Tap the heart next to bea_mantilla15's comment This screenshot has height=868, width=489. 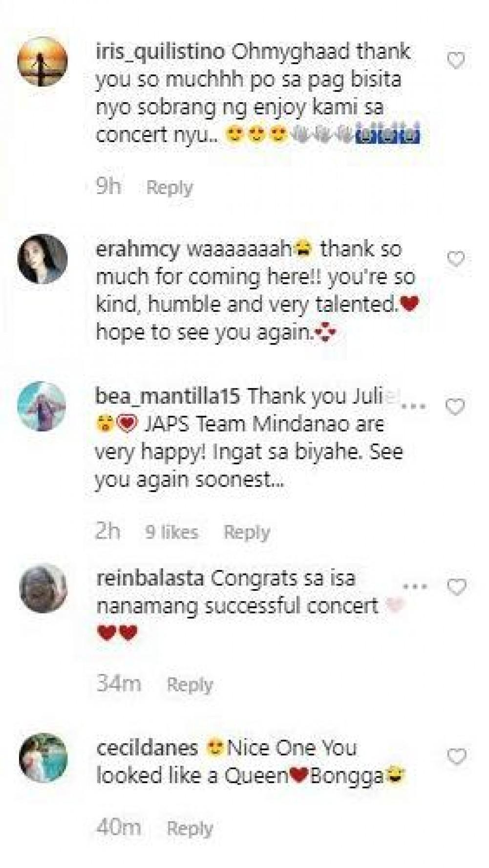coord(456,407)
